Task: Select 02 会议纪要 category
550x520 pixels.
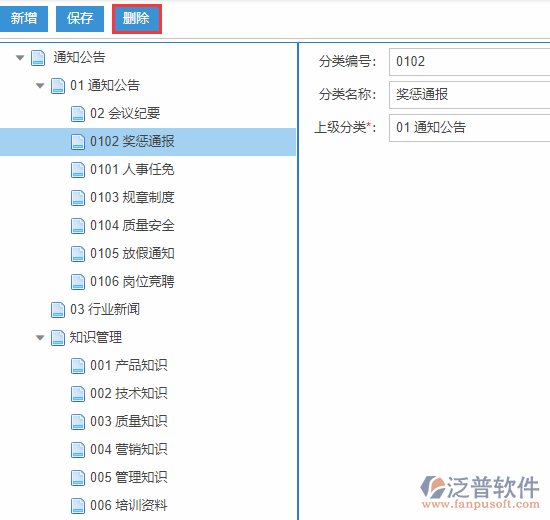Action: coord(125,113)
